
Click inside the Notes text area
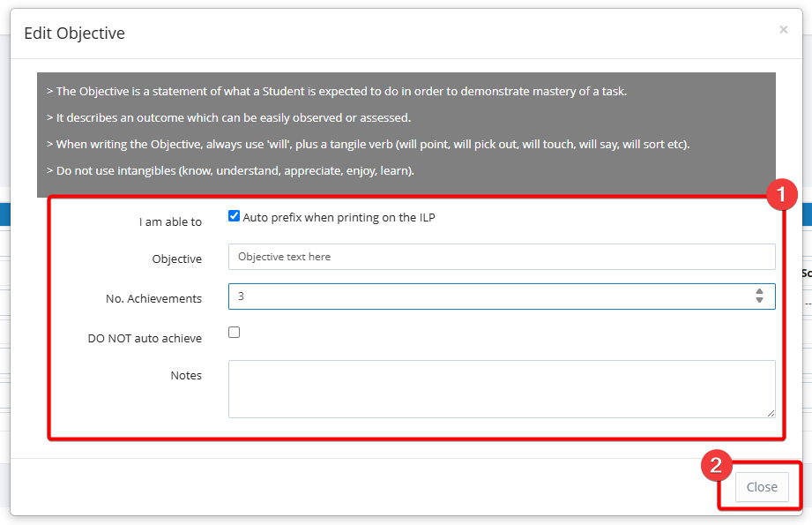click(501, 388)
